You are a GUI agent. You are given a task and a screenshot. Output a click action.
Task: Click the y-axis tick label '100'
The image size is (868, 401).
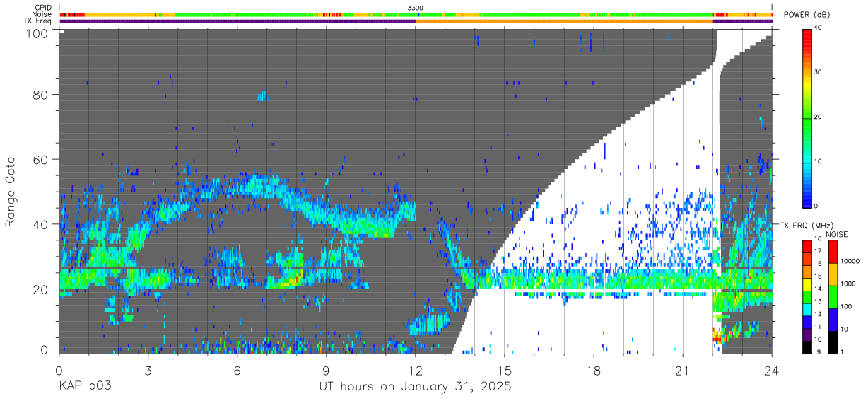37,33
